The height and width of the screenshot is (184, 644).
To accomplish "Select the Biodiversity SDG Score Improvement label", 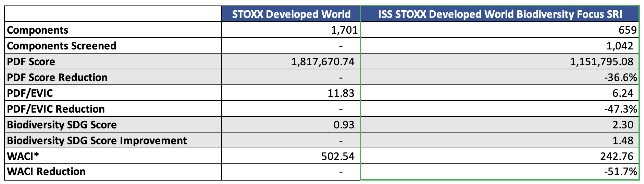I will tap(97, 141).
